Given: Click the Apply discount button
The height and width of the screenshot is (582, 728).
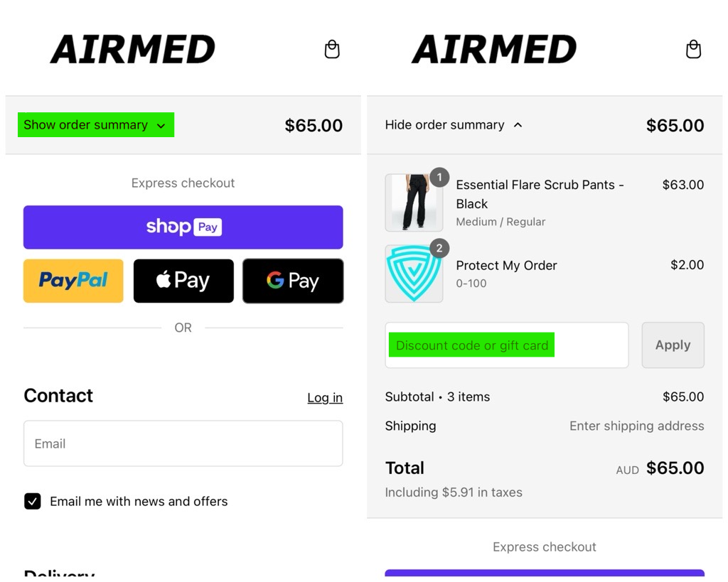Looking at the screenshot, I should pos(673,345).
